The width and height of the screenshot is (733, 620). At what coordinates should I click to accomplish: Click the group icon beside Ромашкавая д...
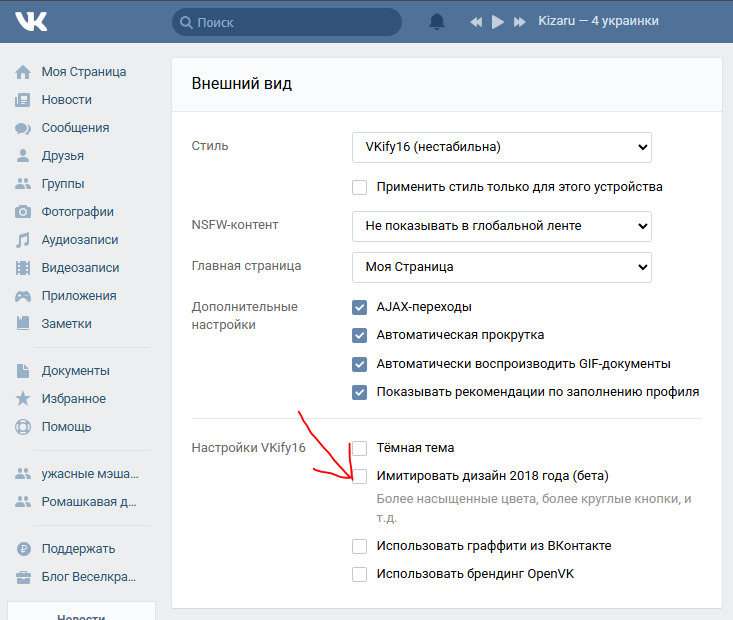(x=23, y=502)
